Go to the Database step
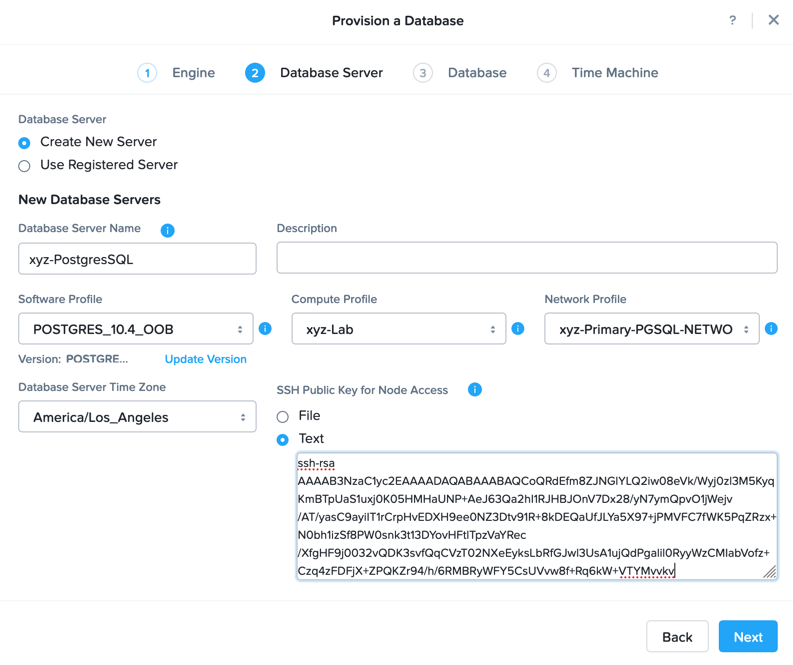The width and height of the screenshot is (793, 665). (x=477, y=73)
